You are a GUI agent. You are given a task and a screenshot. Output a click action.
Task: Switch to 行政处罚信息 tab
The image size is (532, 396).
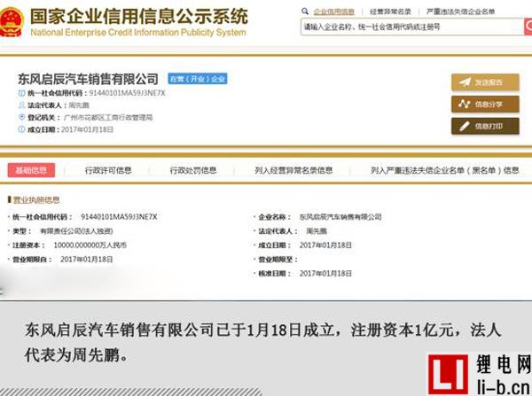pos(193,170)
